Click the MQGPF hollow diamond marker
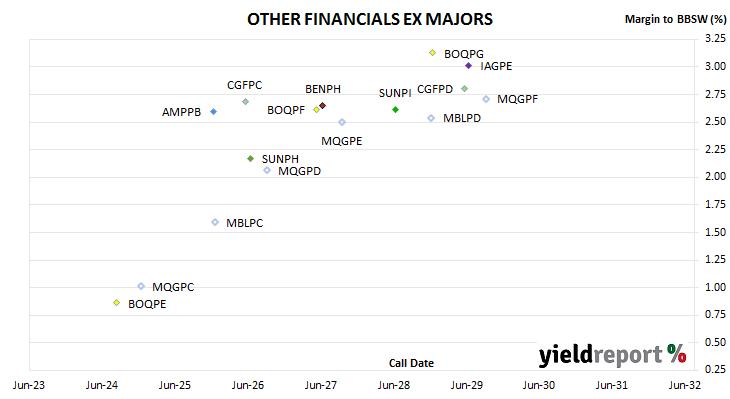Viewport: 730px width, 399px height. click(x=486, y=99)
